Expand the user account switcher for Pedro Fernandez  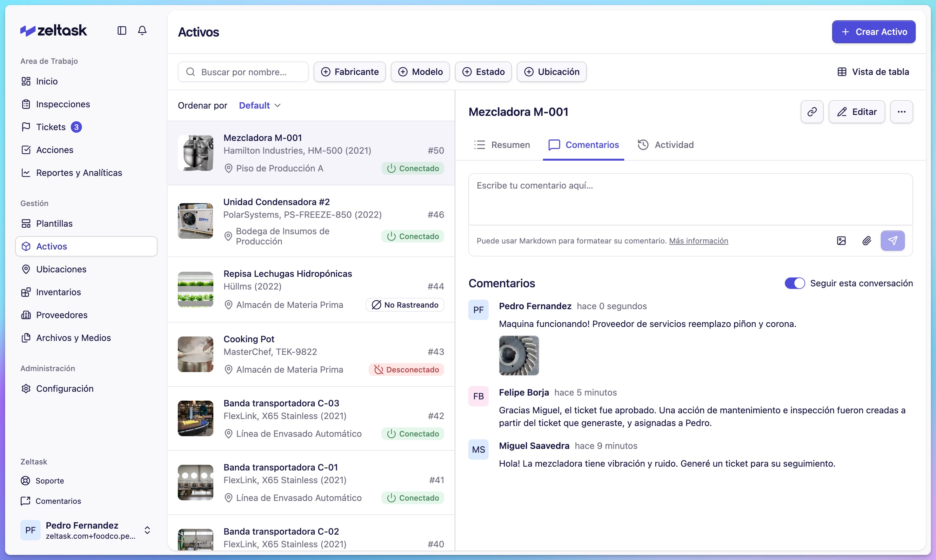148,530
